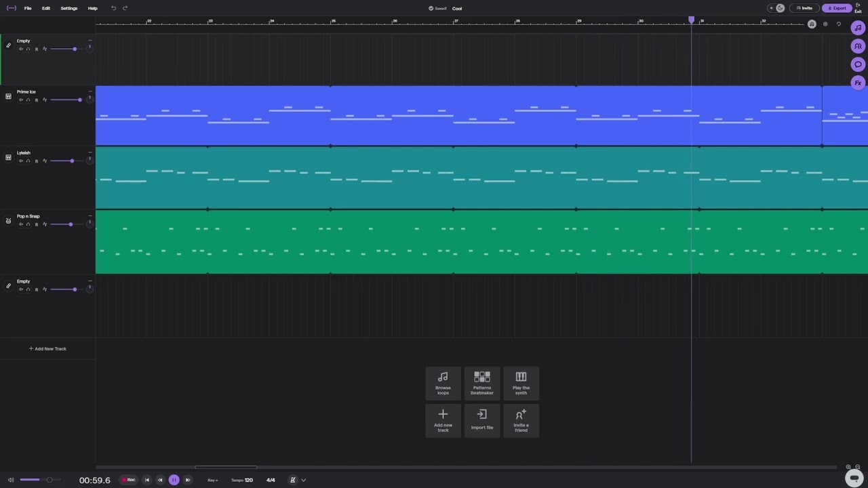
Task: Open the Lyleish instrument icon
Action: (x=8, y=157)
